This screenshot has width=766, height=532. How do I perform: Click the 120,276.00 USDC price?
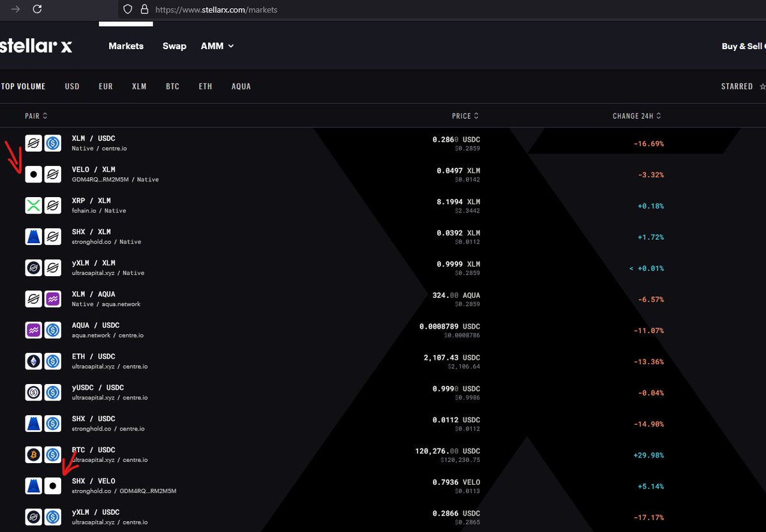(447, 451)
